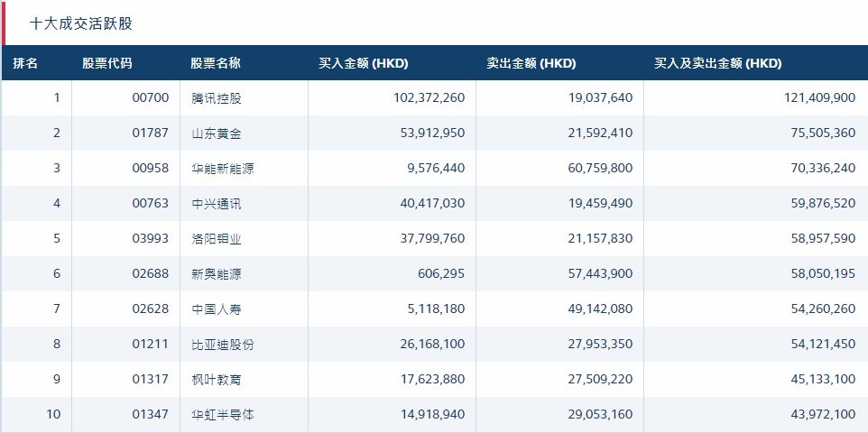The image size is (868, 433).
Task: Open the 腾讯控股 stock name
Action: [x=217, y=98]
